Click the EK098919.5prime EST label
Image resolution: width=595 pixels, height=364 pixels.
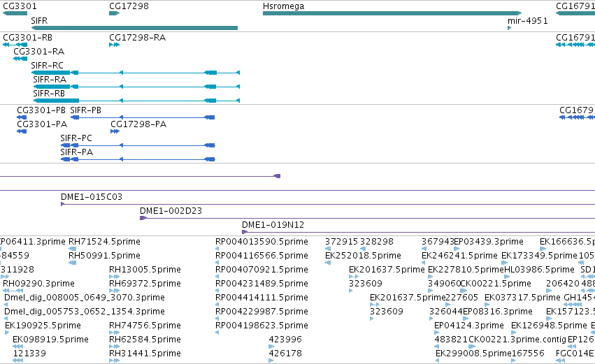[50, 340]
